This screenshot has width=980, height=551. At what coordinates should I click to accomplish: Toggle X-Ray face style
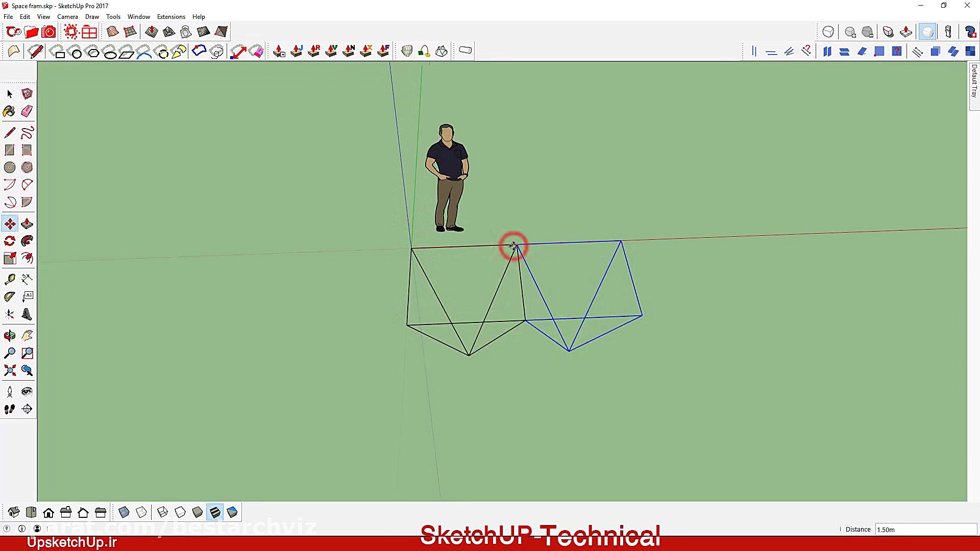click(x=124, y=512)
